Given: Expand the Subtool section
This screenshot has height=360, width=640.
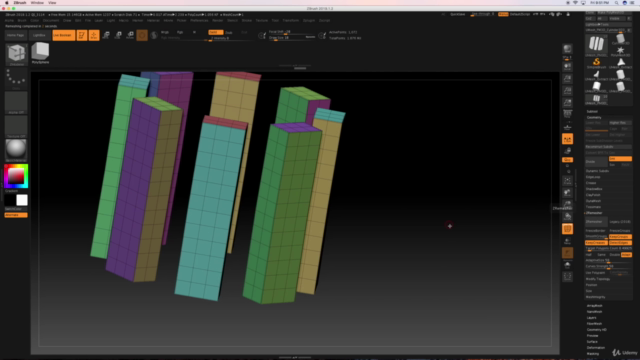Looking at the screenshot, I should [592, 111].
